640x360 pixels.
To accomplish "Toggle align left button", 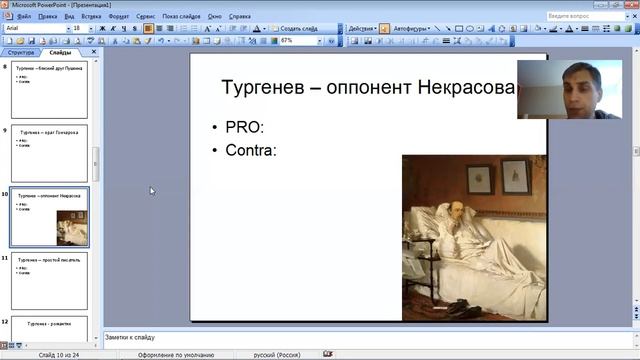I will coord(148,29).
